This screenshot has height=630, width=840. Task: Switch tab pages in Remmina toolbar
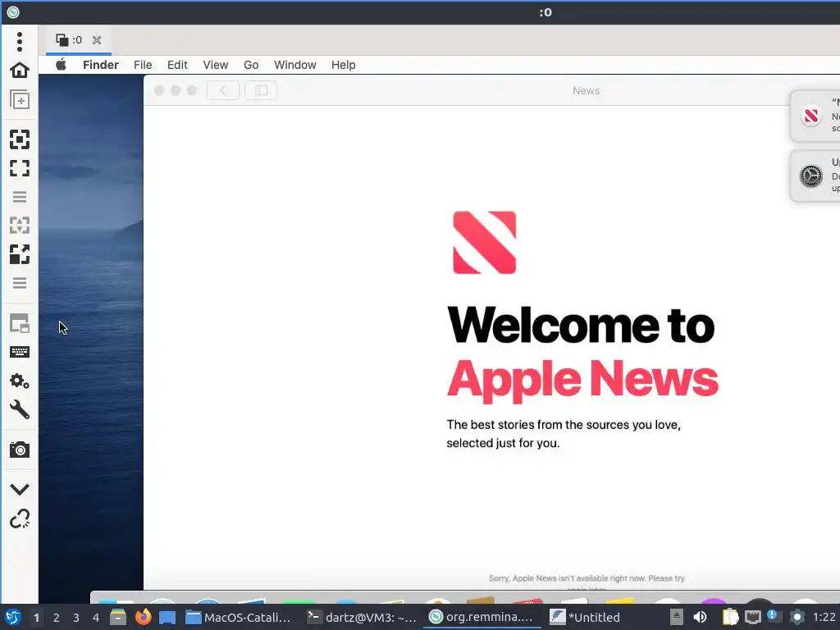[x=20, y=323]
